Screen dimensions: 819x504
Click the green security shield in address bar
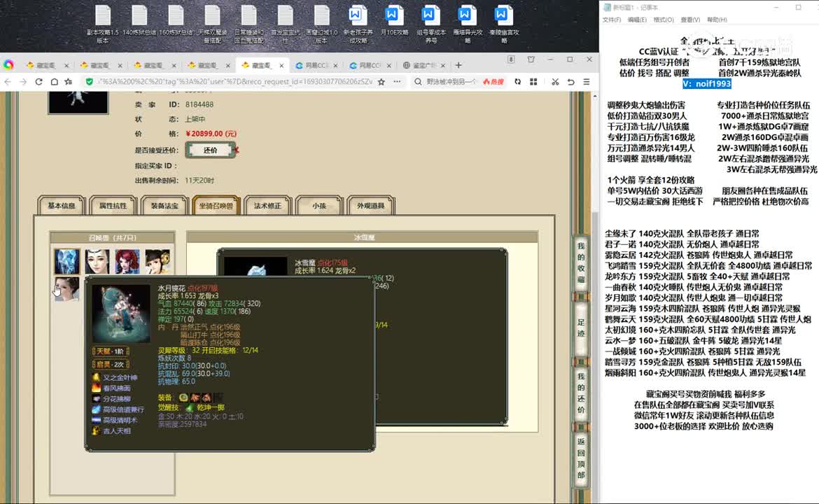coord(90,82)
